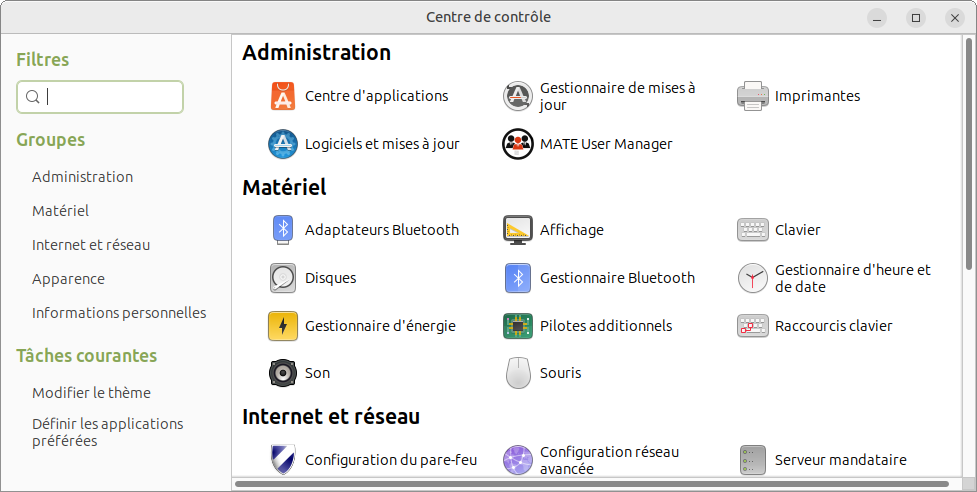
Task: Launch Gestionnaire de mises à jour
Action: tap(517, 96)
